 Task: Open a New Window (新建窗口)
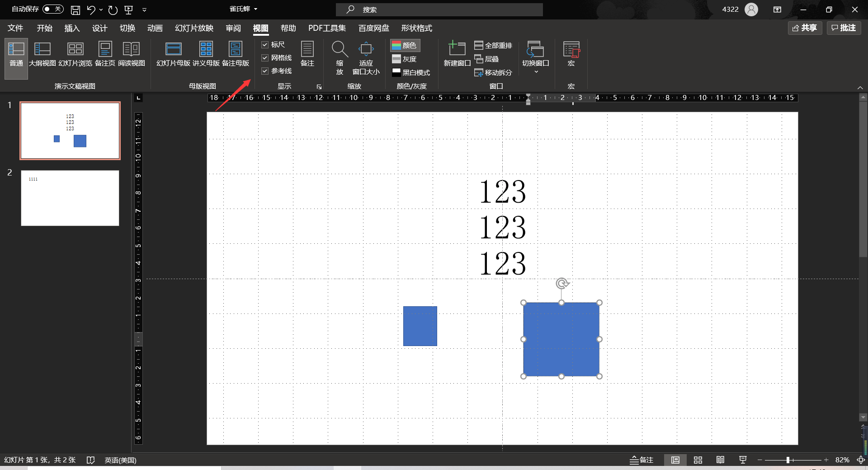[457, 55]
